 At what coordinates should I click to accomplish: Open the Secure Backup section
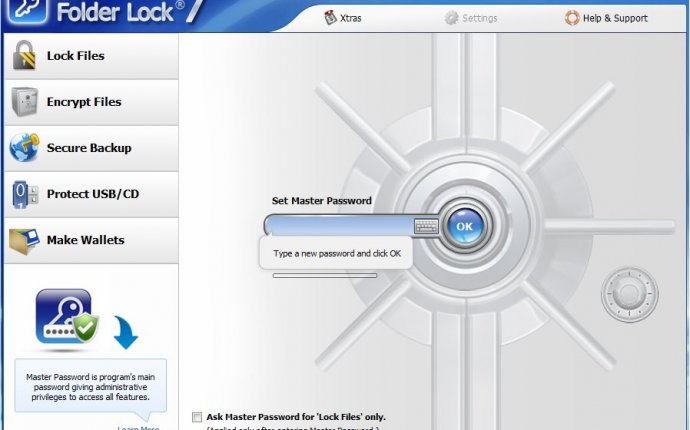pyautogui.click(x=92, y=148)
